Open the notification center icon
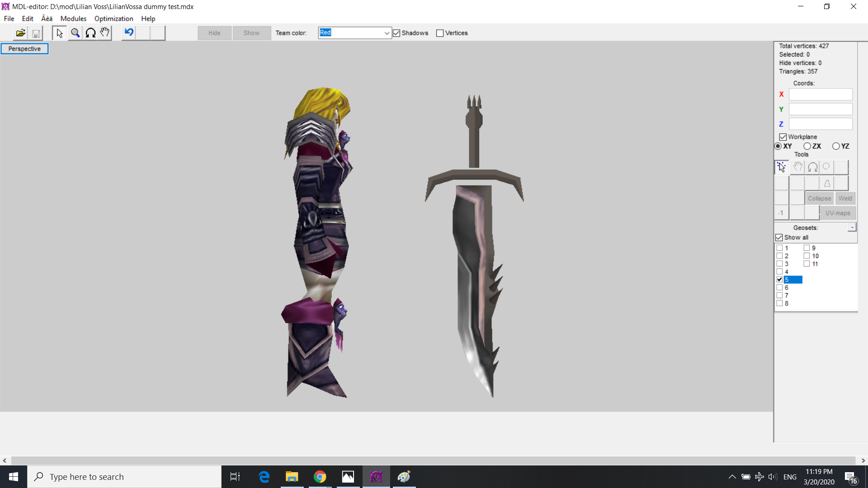This screenshot has width=868, height=488. pyautogui.click(x=850, y=477)
